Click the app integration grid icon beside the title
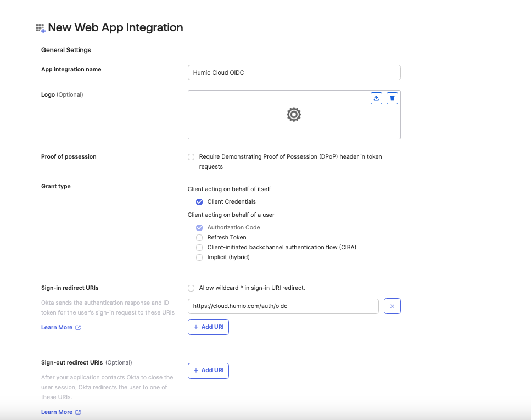This screenshot has width=531, height=420. tap(40, 27)
